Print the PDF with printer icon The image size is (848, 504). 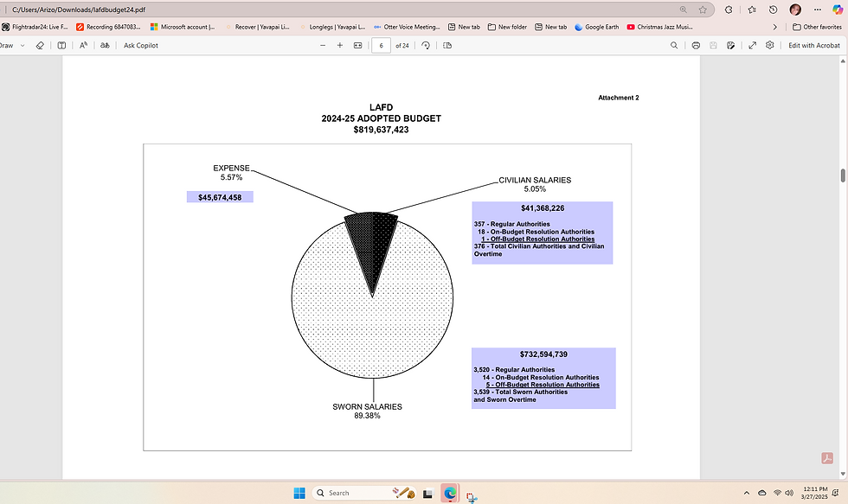(x=696, y=45)
